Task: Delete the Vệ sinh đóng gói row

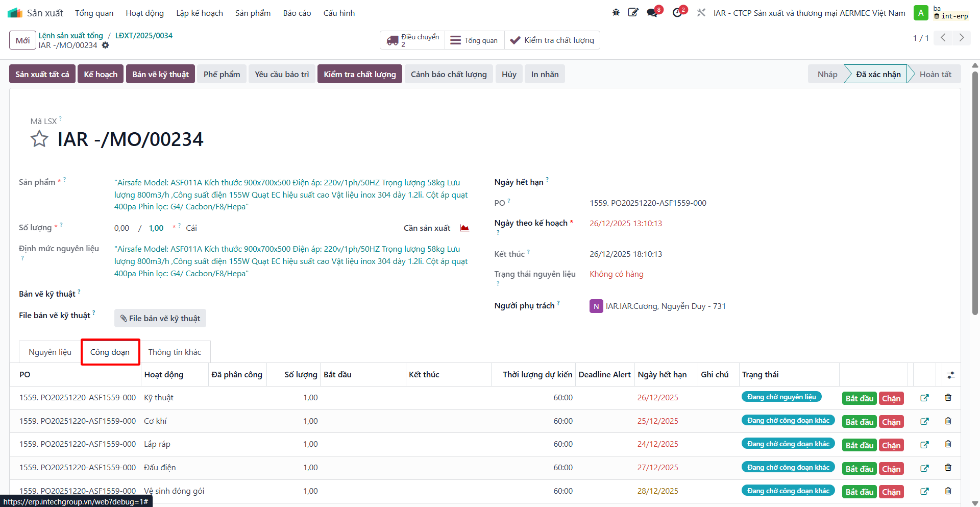Action: 948,491
